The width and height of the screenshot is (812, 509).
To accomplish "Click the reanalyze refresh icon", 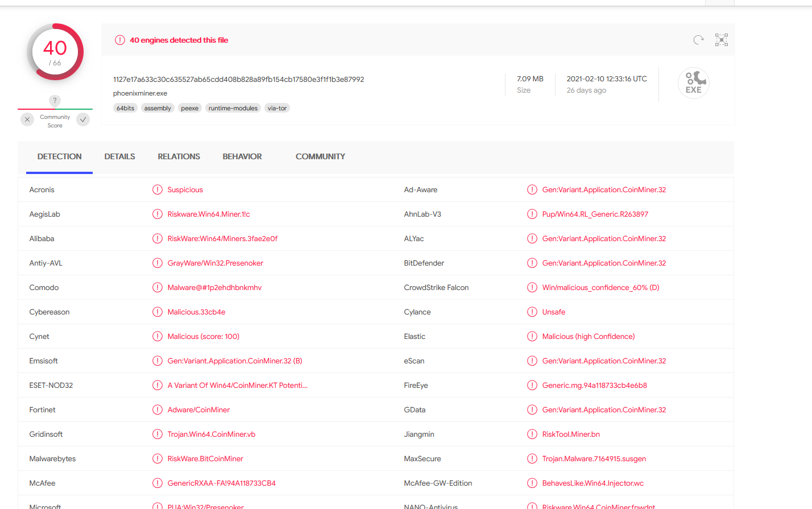I will click(x=698, y=40).
